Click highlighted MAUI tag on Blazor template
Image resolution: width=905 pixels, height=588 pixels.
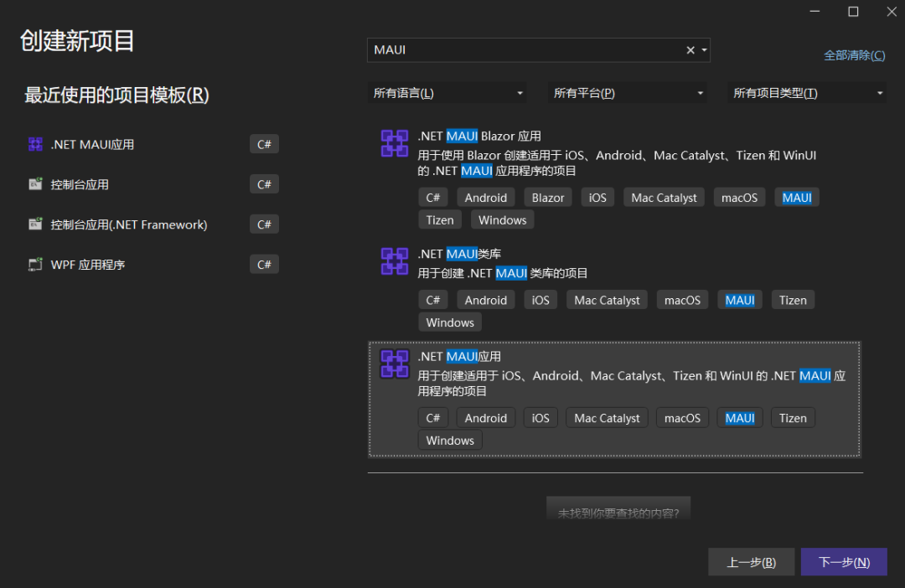coord(797,198)
